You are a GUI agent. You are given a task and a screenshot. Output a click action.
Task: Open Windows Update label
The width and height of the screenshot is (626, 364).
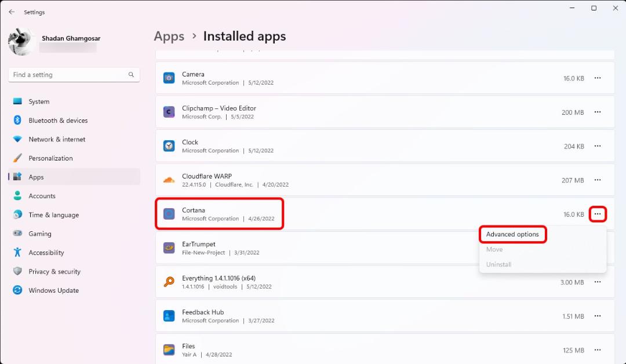pyautogui.click(x=53, y=290)
